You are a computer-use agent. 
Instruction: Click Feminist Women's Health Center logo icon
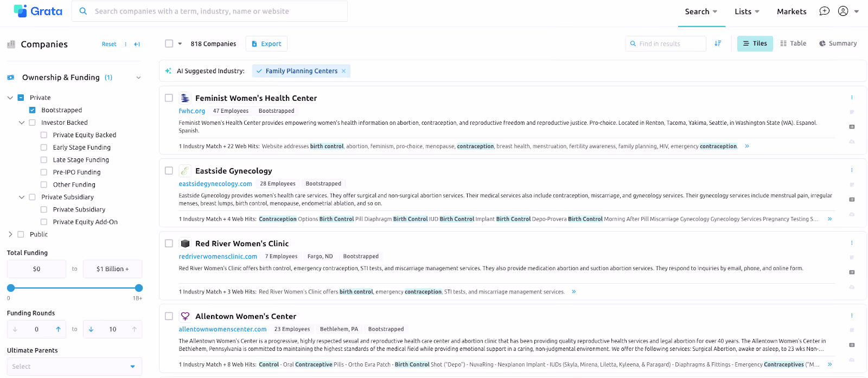(185, 98)
